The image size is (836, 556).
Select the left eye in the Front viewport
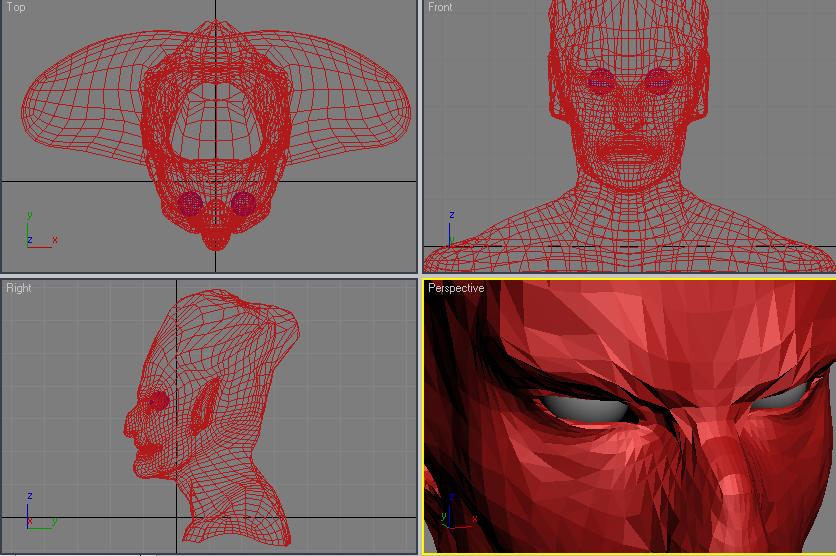click(x=601, y=82)
